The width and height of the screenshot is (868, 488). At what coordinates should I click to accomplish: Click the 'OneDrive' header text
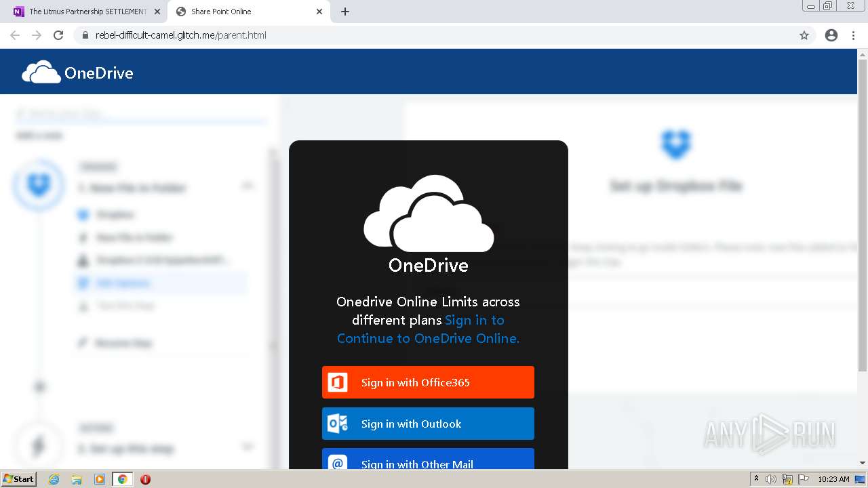[x=99, y=73]
